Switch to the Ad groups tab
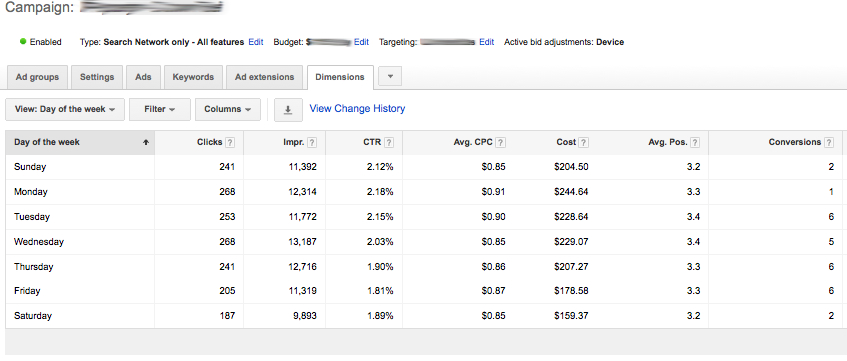 [x=37, y=77]
